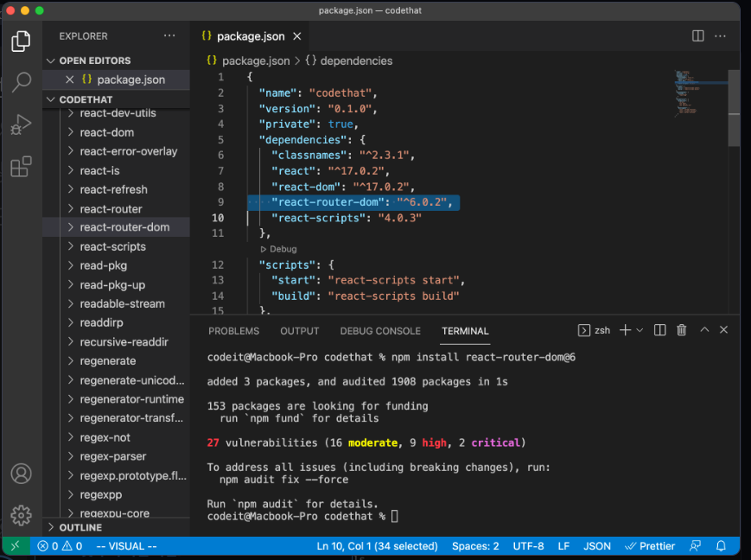The height and width of the screenshot is (560, 751).
Task: Click the terminal prompt input line
Action: pos(302,517)
